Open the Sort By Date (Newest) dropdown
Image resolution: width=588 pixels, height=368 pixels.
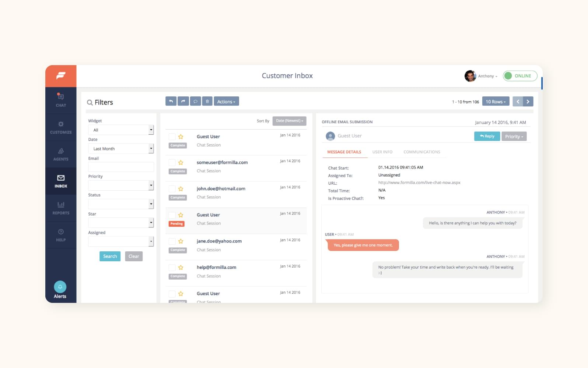pyautogui.click(x=289, y=121)
